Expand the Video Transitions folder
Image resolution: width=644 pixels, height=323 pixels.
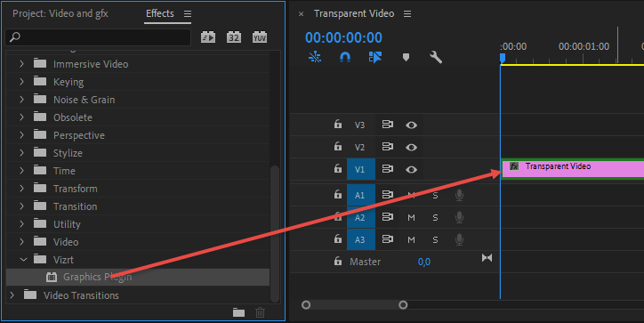pos(12,295)
